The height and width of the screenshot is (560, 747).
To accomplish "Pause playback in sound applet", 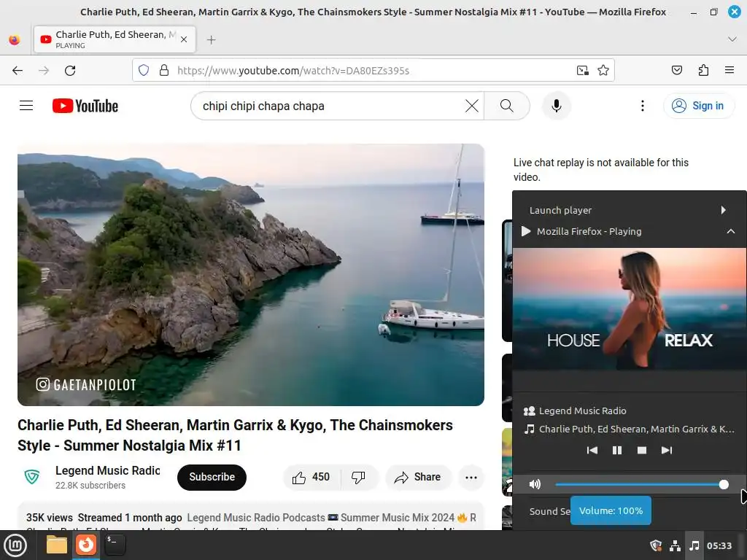I will coord(617,450).
